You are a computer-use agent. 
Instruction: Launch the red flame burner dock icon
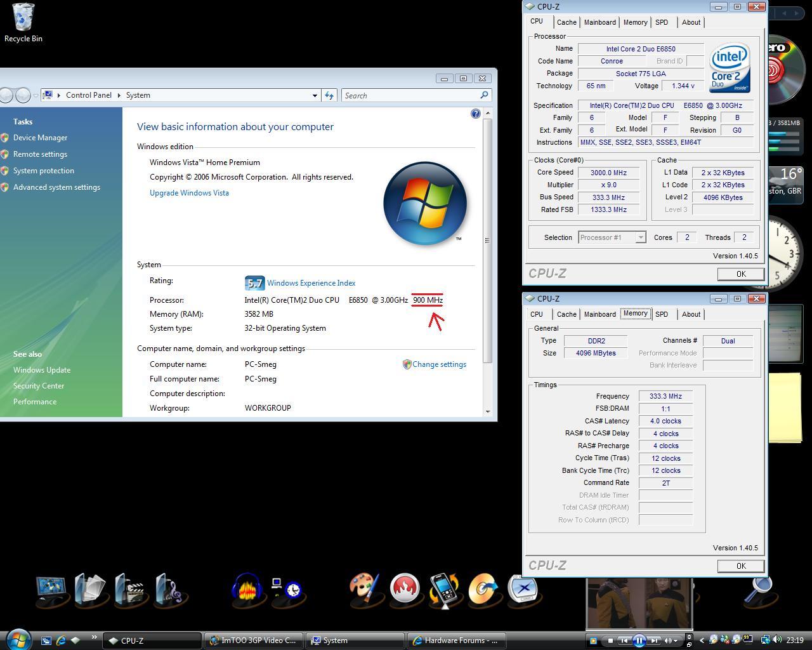click(x=405, y=589)
